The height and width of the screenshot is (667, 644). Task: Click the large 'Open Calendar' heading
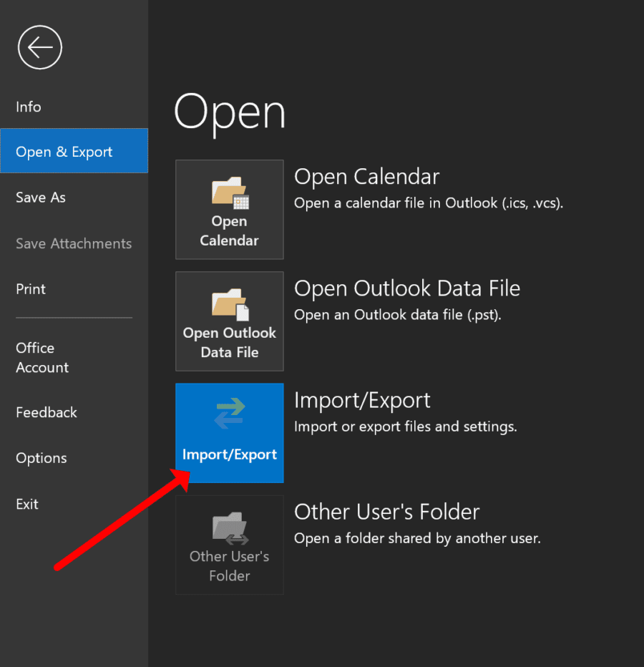click(x=366, y=177)
